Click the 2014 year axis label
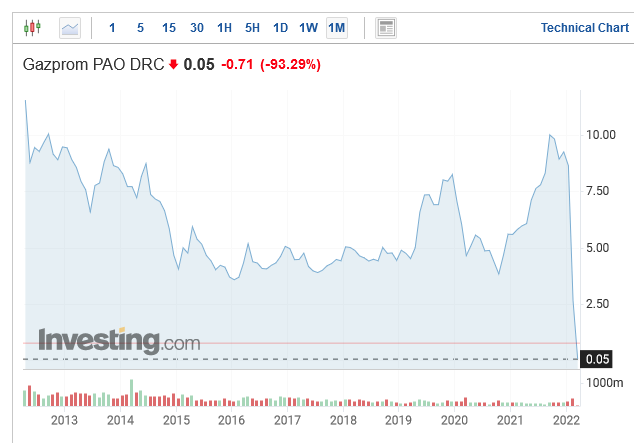This screenshot has height=443, width=634. click(x=120, y=420)
